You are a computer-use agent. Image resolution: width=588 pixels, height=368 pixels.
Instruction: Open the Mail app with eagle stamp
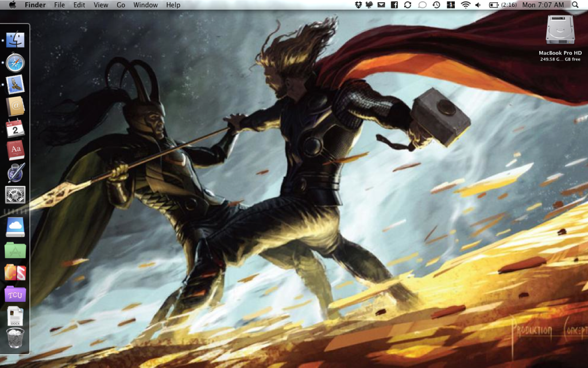pos(16,84)
